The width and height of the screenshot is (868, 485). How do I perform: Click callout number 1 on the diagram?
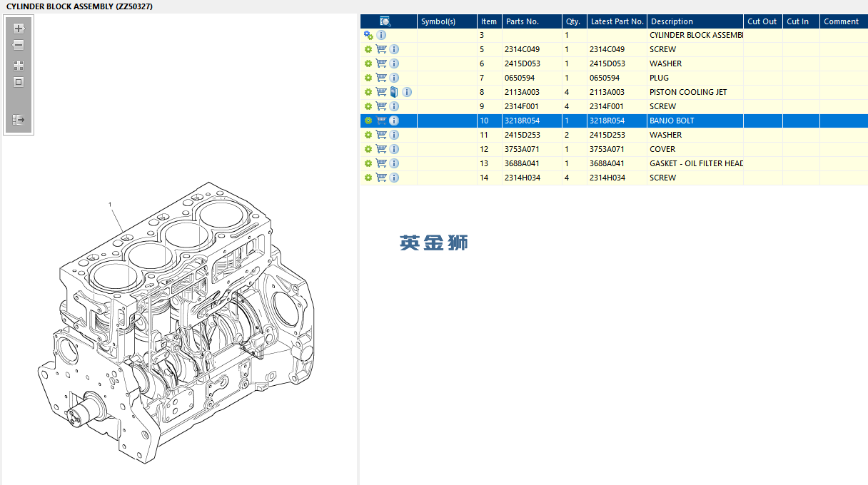tap(110, 205)
